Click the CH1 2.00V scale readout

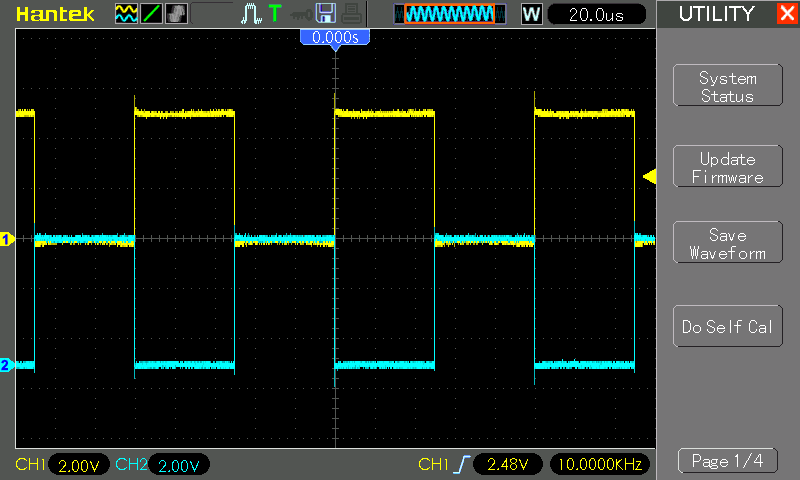(x=79, y=465)
